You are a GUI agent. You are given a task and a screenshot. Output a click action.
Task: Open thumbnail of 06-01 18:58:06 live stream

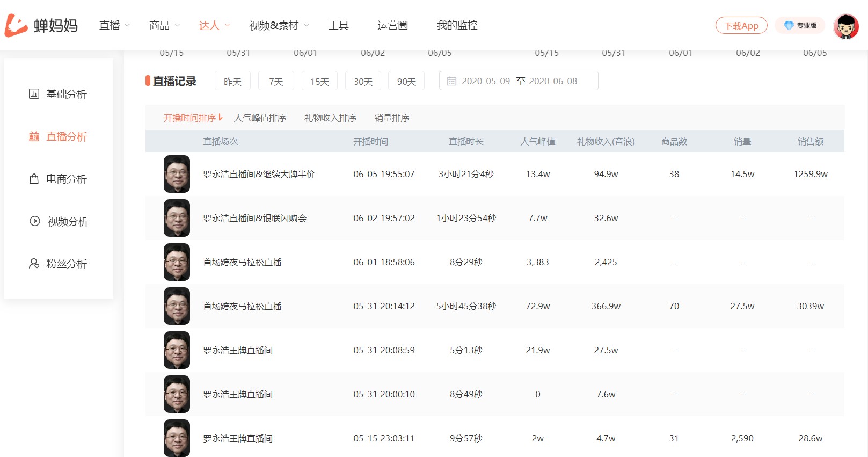click(177, 262)
